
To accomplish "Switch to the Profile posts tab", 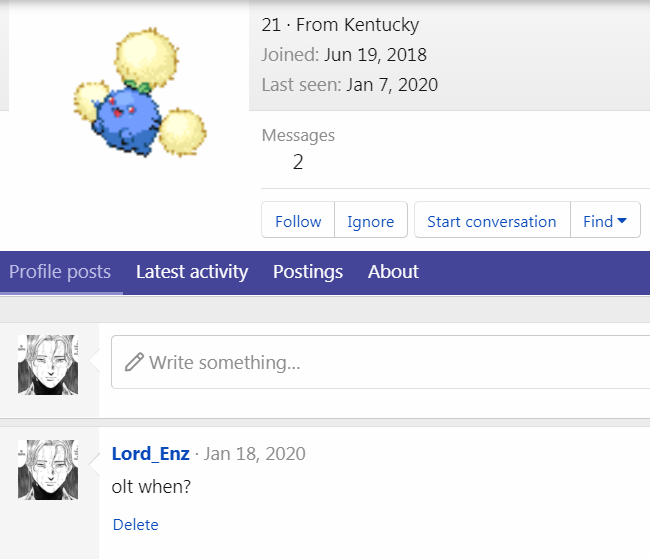I will [x=60, y=272].
